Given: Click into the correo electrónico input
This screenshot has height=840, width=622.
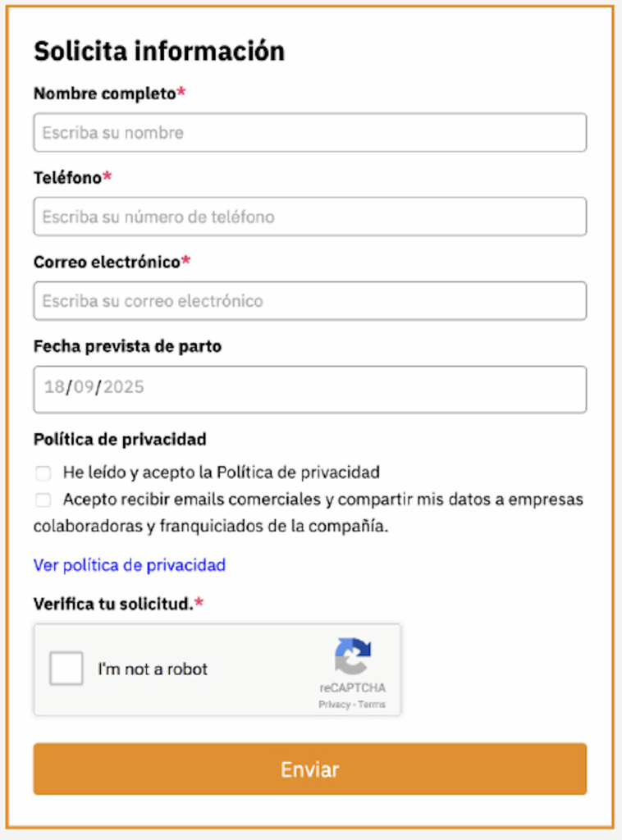Looking at the screenshot, I should point(309,301).
